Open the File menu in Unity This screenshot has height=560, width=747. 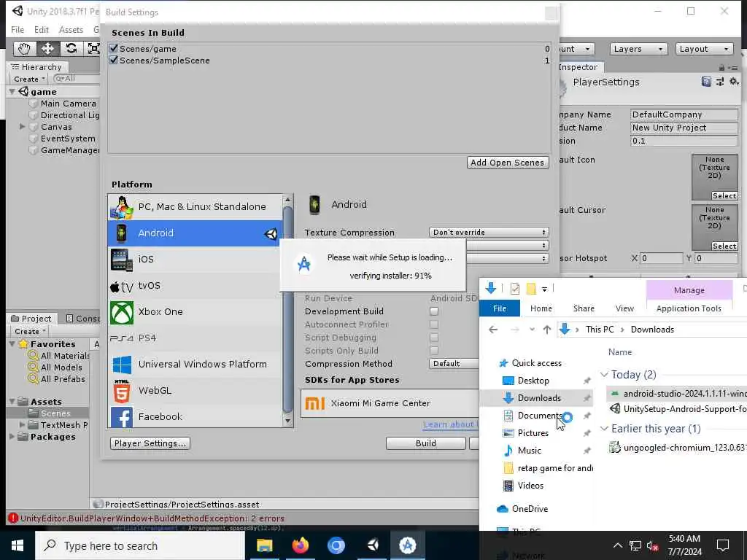(18, 29)
